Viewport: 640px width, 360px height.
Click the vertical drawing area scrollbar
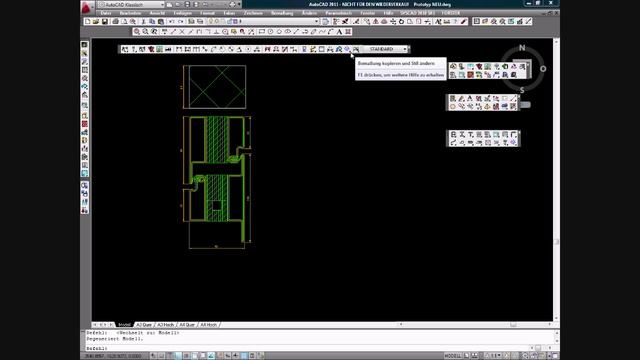click(x=556, y=180)
